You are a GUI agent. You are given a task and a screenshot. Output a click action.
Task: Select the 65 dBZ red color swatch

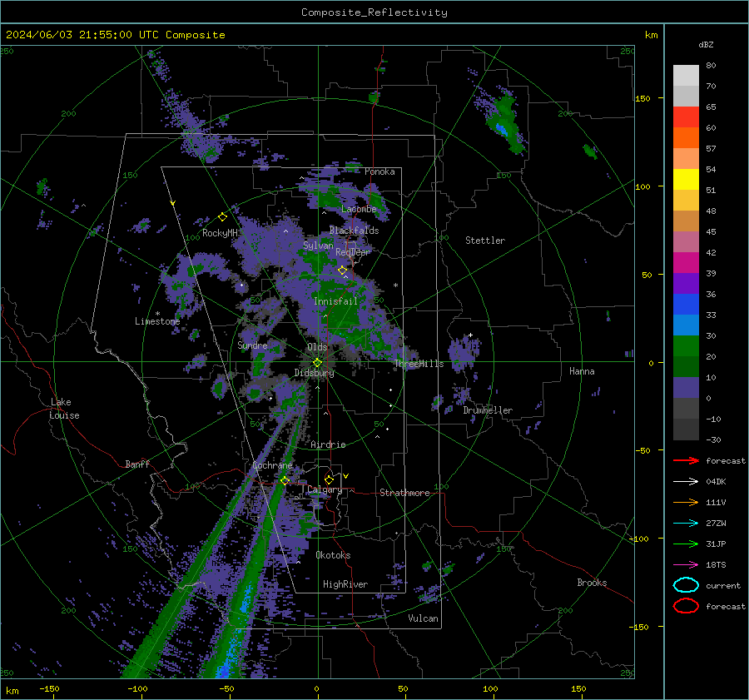(686, 117)
